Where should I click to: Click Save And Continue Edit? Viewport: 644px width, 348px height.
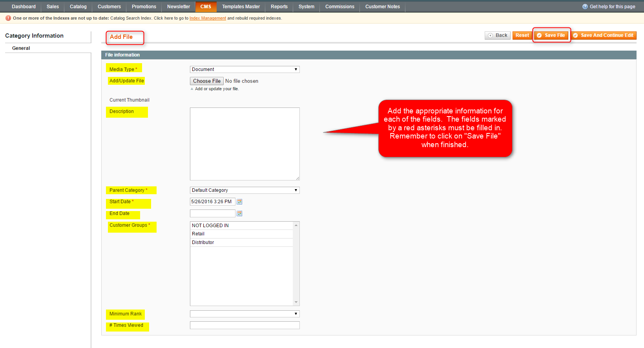coord(604,35)
